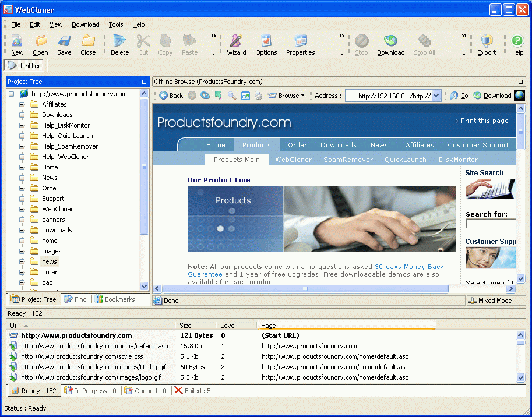The image size is (532, 417).
Task: Open the File menu
Action: point(16,24)
